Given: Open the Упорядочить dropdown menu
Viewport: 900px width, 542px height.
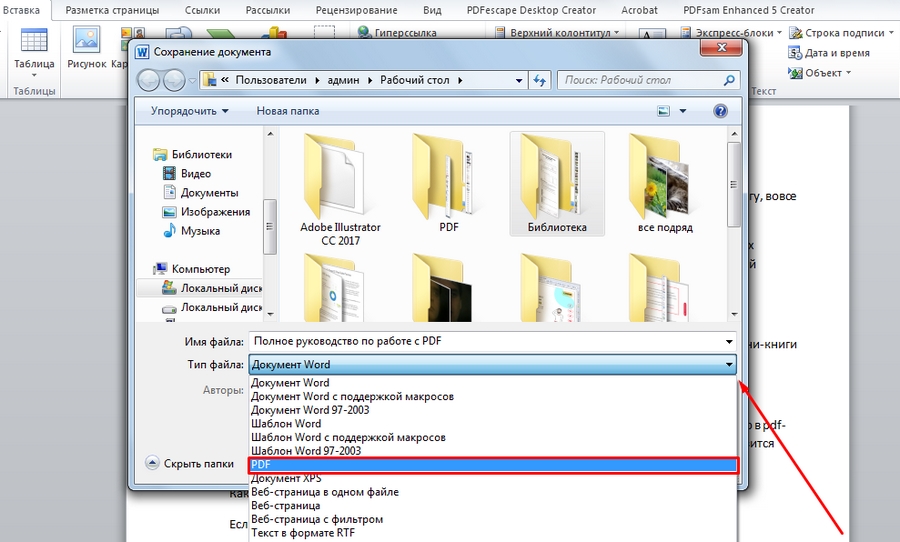Looking at the screenshot, I should click(x=189, y=111).
